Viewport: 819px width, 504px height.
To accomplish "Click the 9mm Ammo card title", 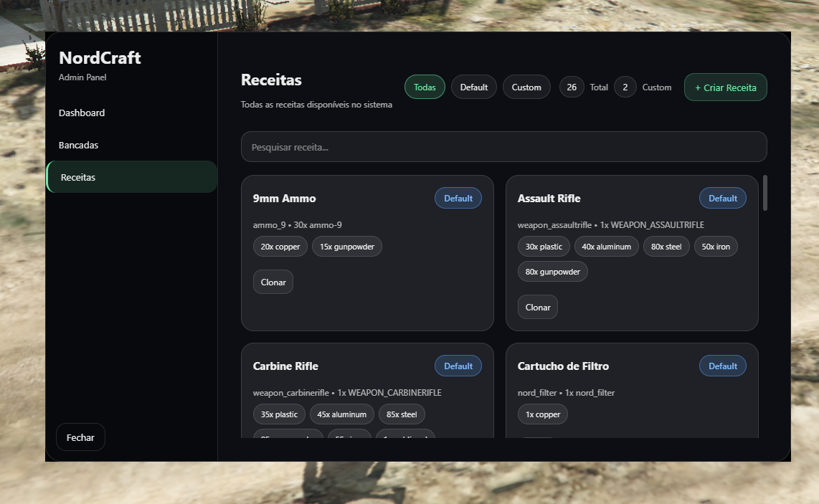I will pyautogui.click(x=284, y=199).
